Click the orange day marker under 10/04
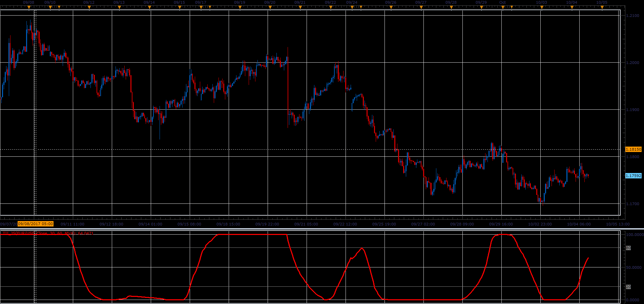This screenshot has height=304, width=644. pos(572,7)
